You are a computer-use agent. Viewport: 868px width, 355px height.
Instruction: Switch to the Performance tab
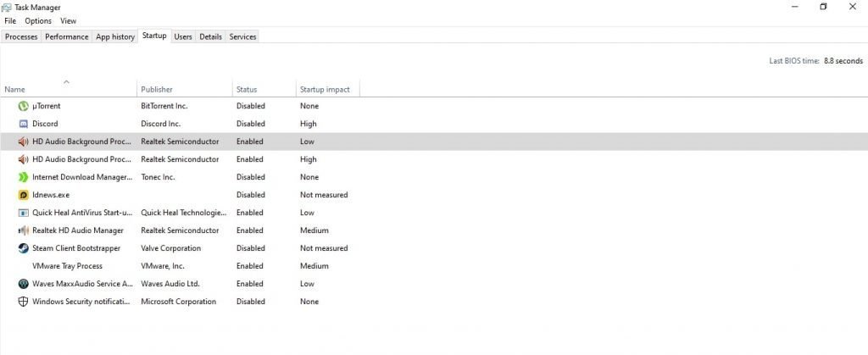point(66,36)
